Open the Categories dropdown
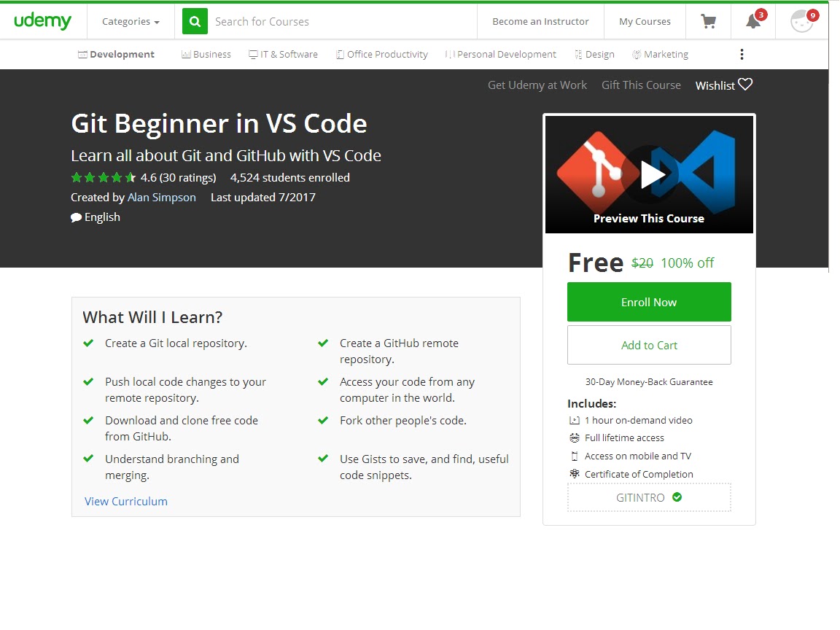 tap(131, 21)
